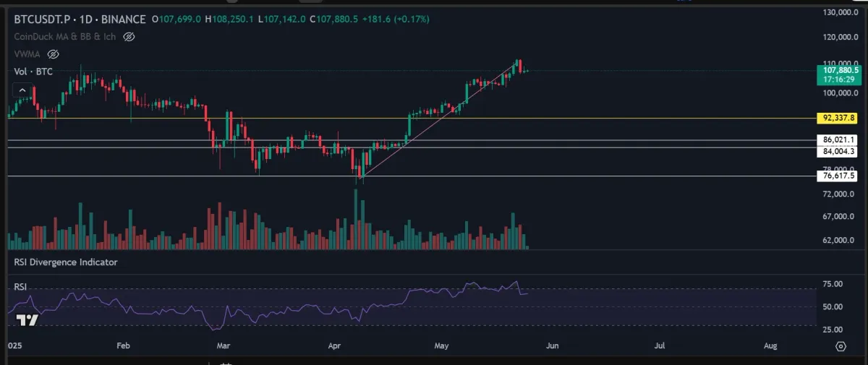This screenshot has height=365, width=868.
Task: Toggle visibility of the VWMA indicator
Action: click(x=53, y=54)
